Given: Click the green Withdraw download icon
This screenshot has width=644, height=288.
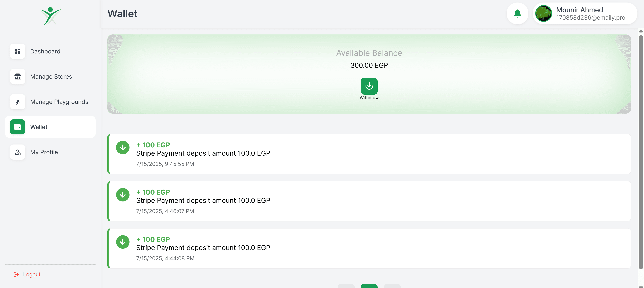Looking at the screenshot, I should 369,86.
